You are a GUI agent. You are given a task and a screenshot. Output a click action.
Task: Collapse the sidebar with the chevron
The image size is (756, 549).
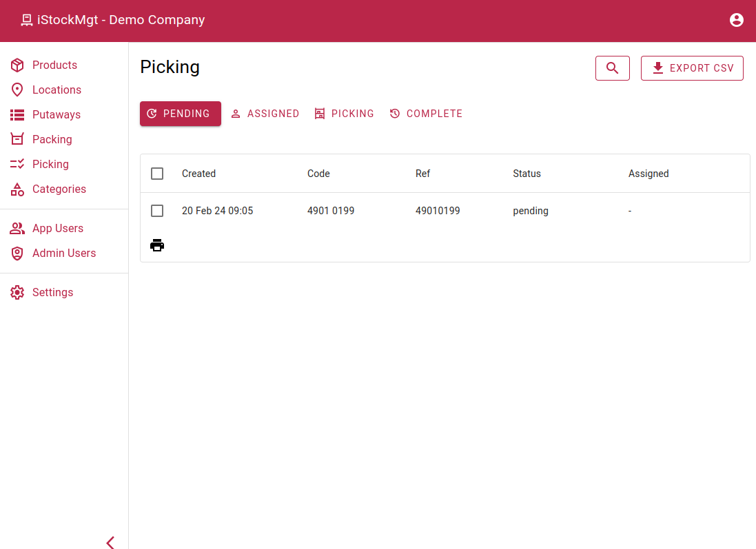(x=110, y=543)
